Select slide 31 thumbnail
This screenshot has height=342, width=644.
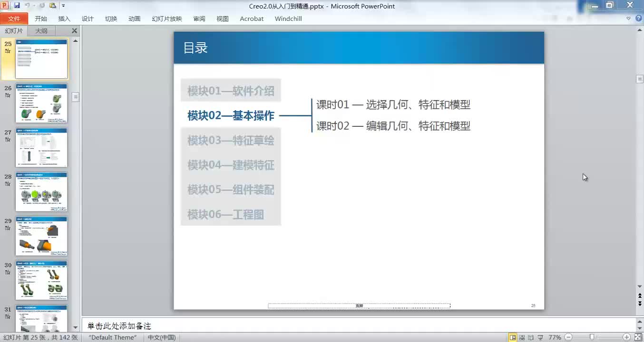(x=41, y=318)
